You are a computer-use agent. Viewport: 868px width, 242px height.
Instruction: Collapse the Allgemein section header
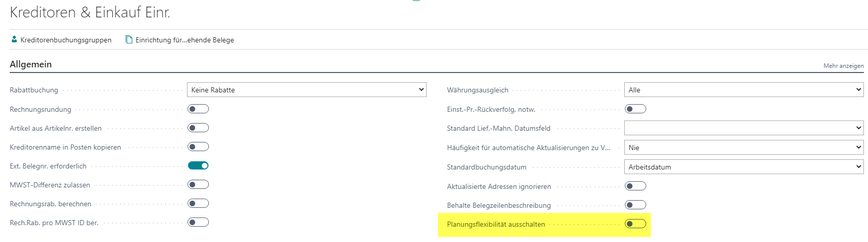(x=31, y=64)
